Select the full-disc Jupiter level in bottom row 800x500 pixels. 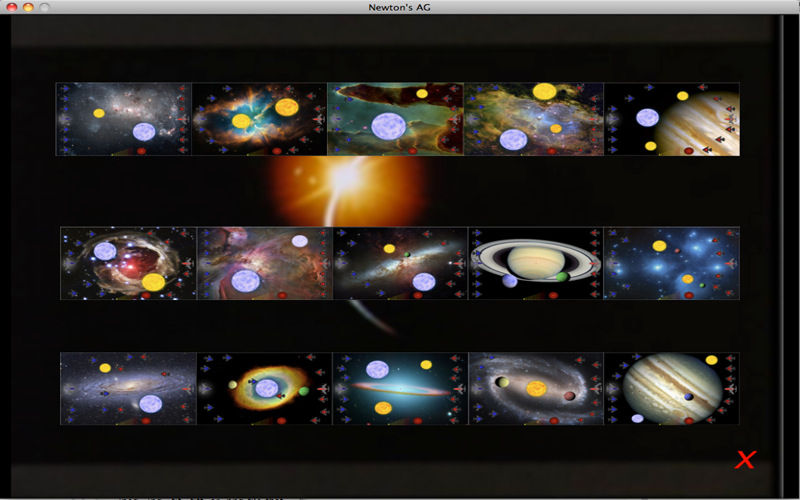click(x=672, y=389)
